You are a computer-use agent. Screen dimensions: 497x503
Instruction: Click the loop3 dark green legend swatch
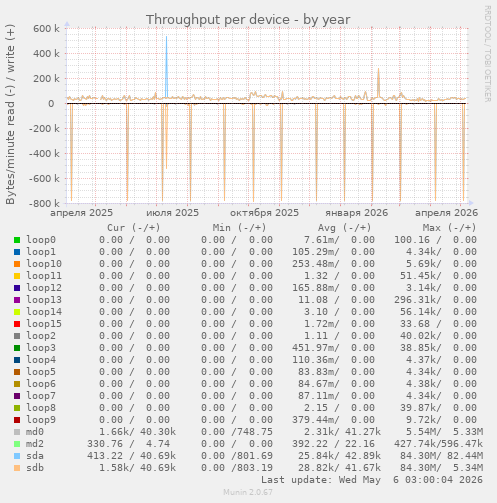[x=17, y=348]
